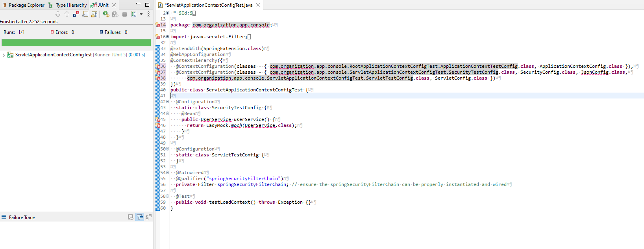
Task: Click ApplicationContextConfig.class reference
Action: 581,66
